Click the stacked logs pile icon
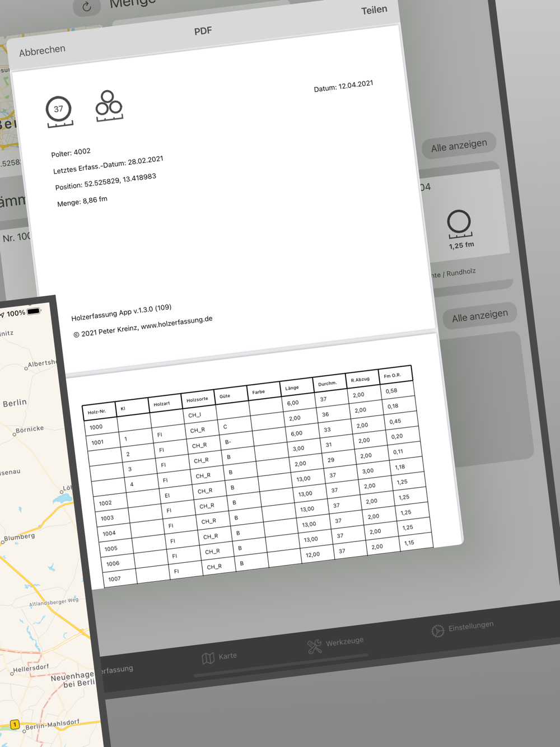Screen dimensions: 560x747 109,105
